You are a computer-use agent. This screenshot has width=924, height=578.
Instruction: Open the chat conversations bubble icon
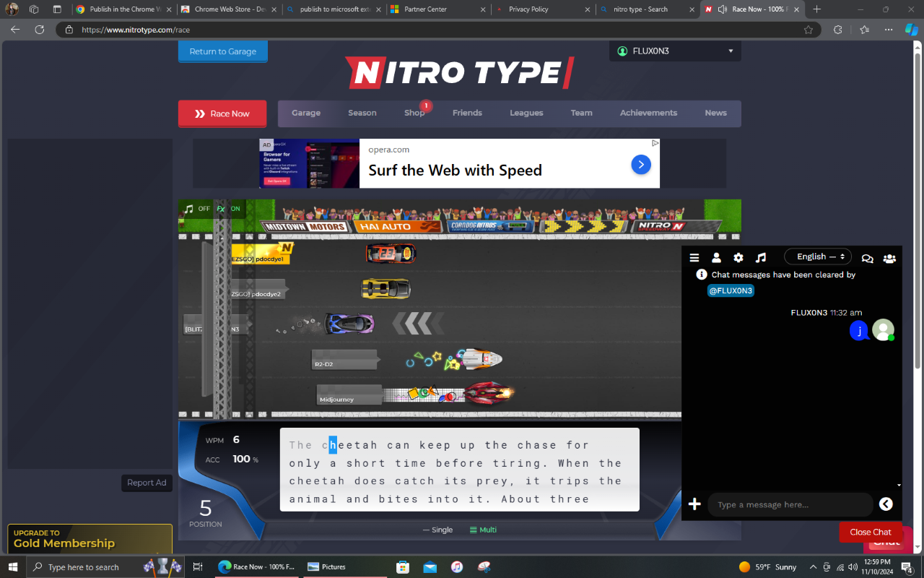click(867, 257)
